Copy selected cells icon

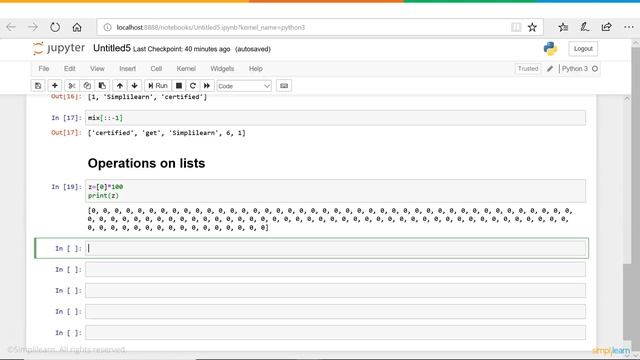tap(87, 86)
